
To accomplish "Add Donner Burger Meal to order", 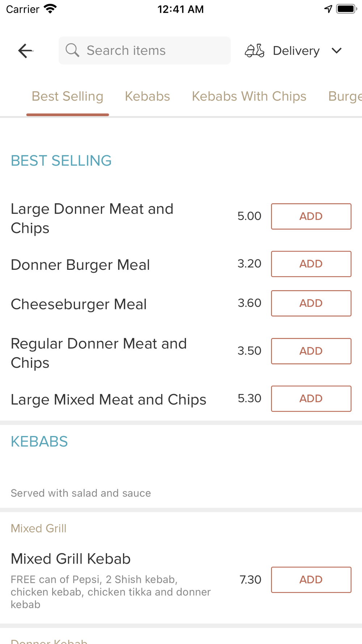I will click(x=311, y=264).
